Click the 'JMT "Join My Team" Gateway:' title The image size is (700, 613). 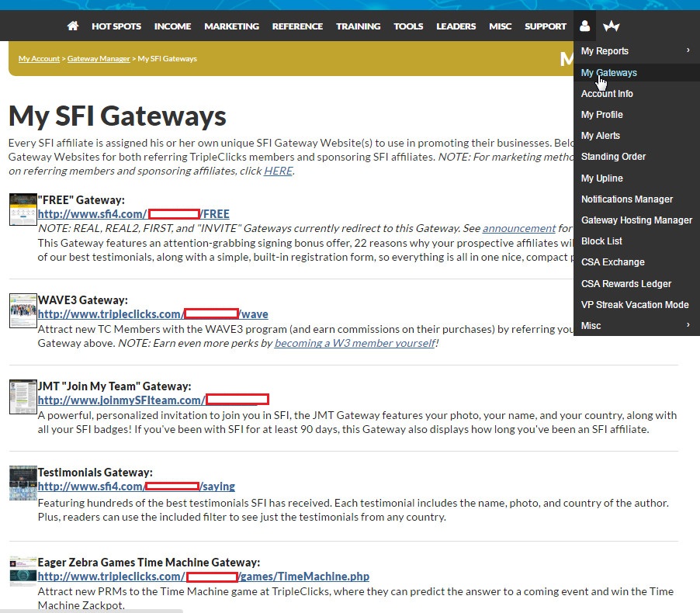click(114, 386)
